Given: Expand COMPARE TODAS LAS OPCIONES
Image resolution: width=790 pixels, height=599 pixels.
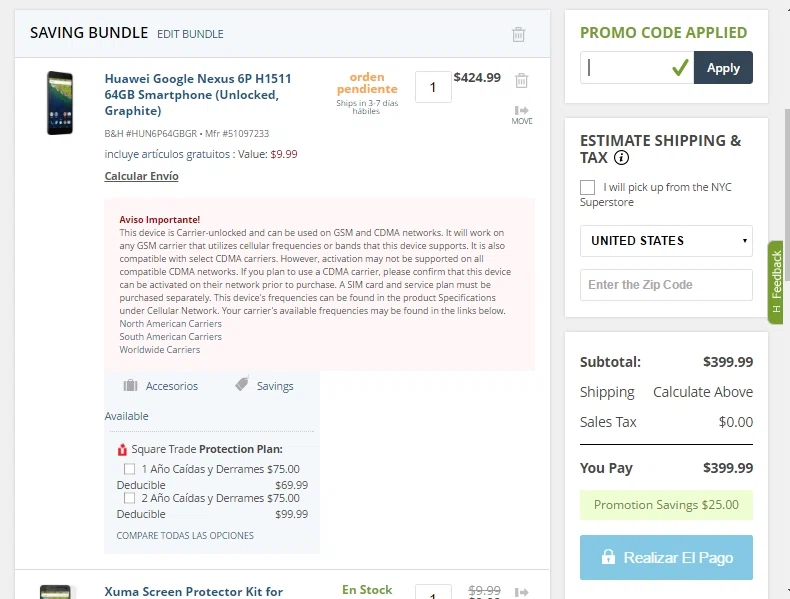Looking at the screenshot, I should coord(185,536).
